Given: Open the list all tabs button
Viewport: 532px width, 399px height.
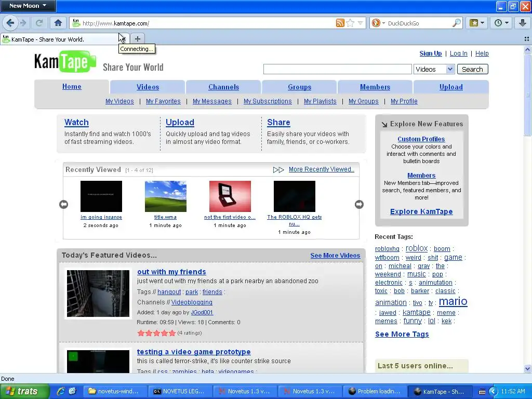Looking at the screenshot, I should point(527,39).
